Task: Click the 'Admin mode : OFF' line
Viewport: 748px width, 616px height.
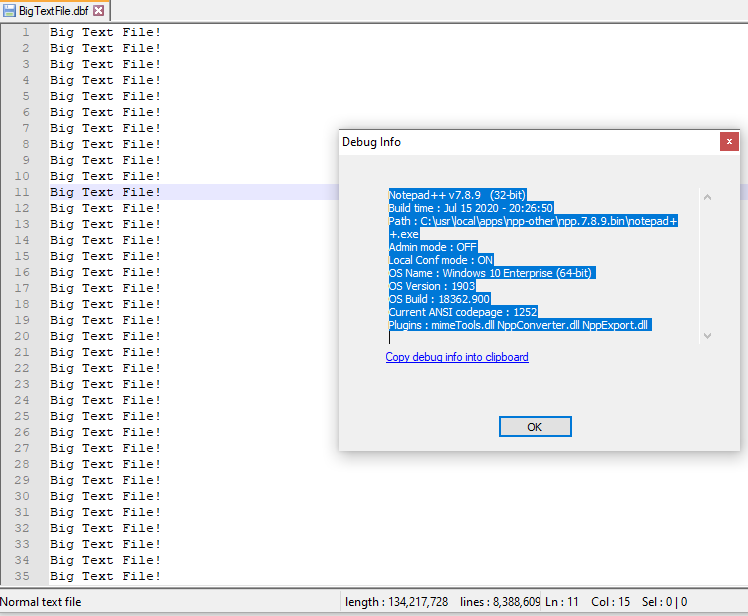Action: (432, 247)
